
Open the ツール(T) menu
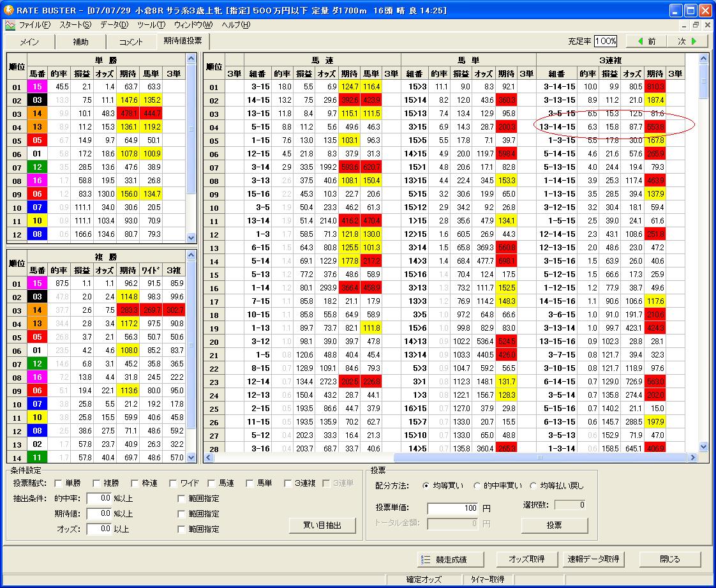point(151,25)
